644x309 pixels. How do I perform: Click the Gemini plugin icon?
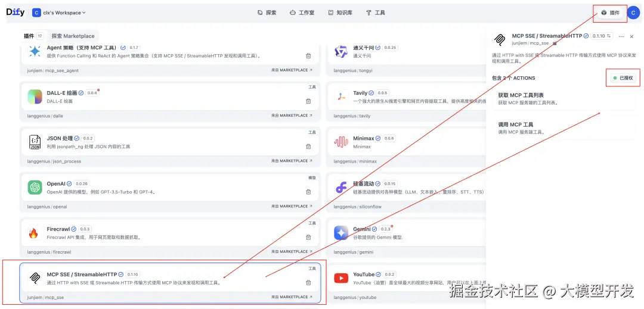tap(341, 233)
